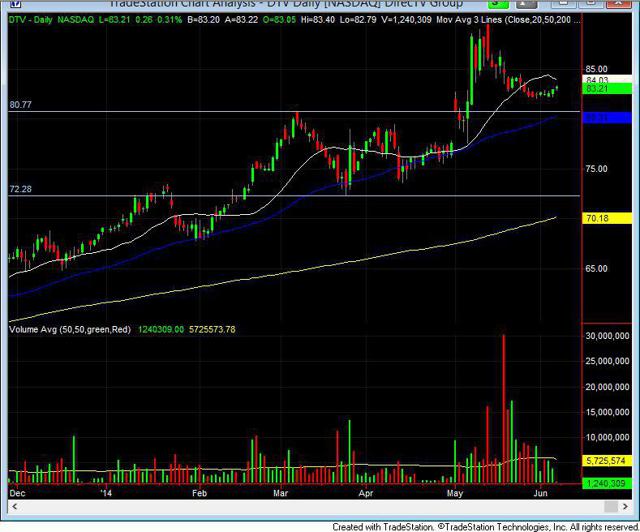This screenshot has height=532, width=640.
Task: Click the NASDAQ exchange label
Action: pos(76,20)
